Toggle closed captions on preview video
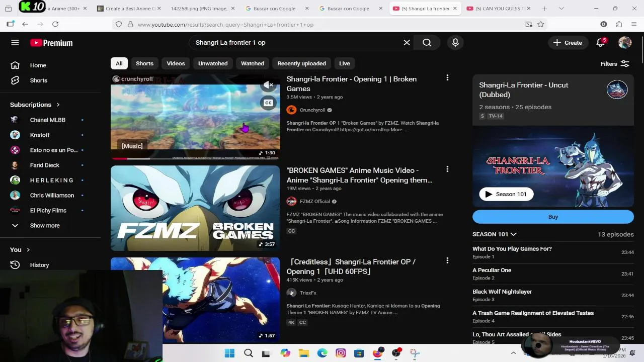The width and height of the screenshot is (644, 362). [268, 103]
